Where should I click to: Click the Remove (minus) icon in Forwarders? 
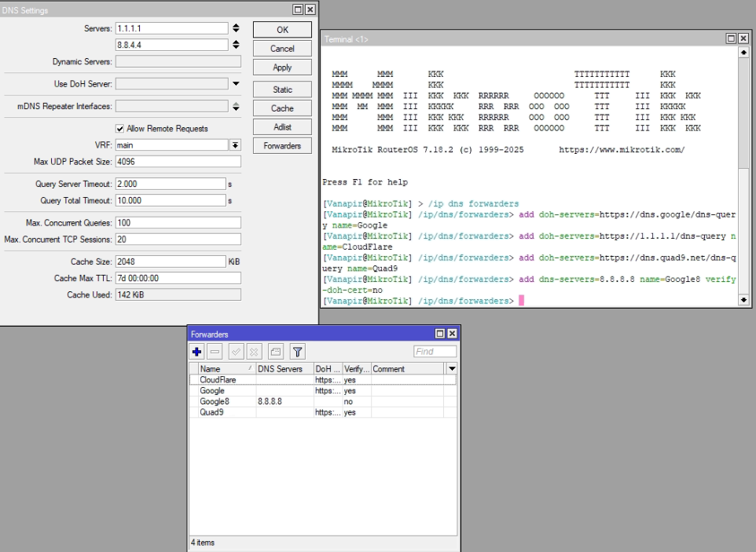pos(215,352)
